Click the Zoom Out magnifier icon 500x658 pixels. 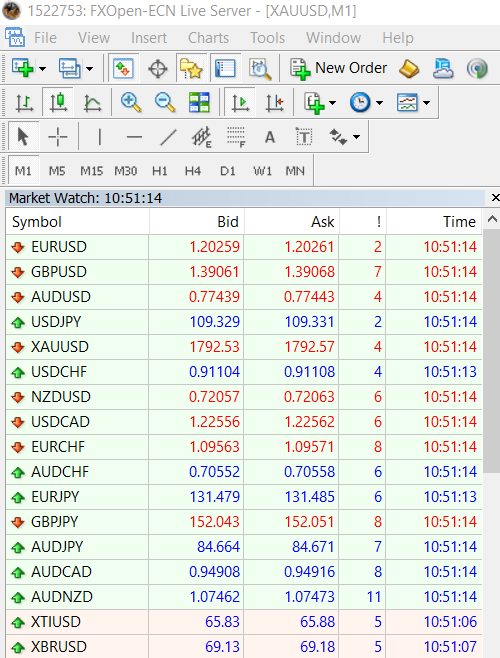[165, 102]
